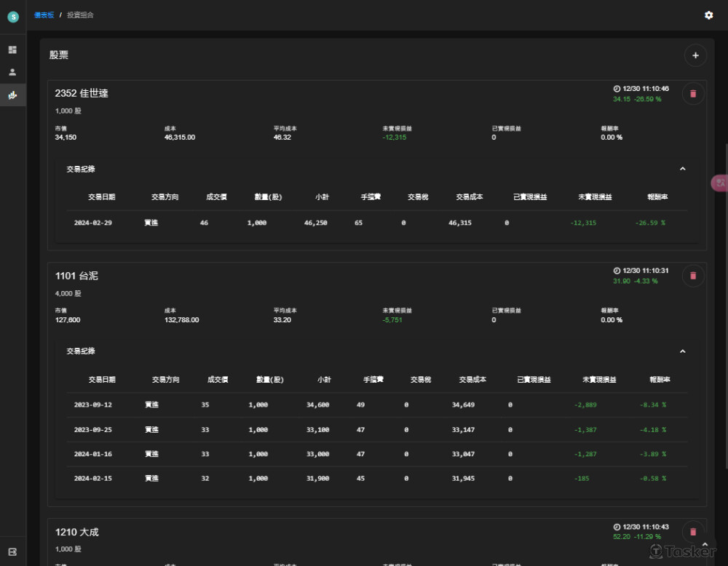Click the teal S avatar logo

click(x=12, y=16)
